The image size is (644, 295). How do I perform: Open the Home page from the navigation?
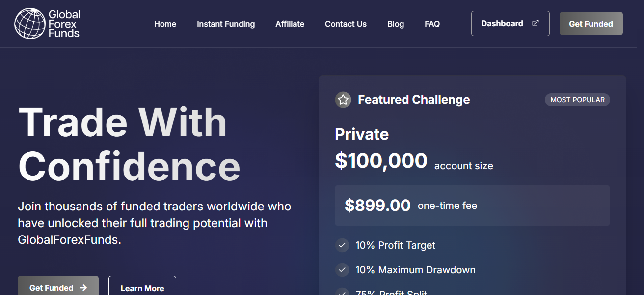point(165,24)
